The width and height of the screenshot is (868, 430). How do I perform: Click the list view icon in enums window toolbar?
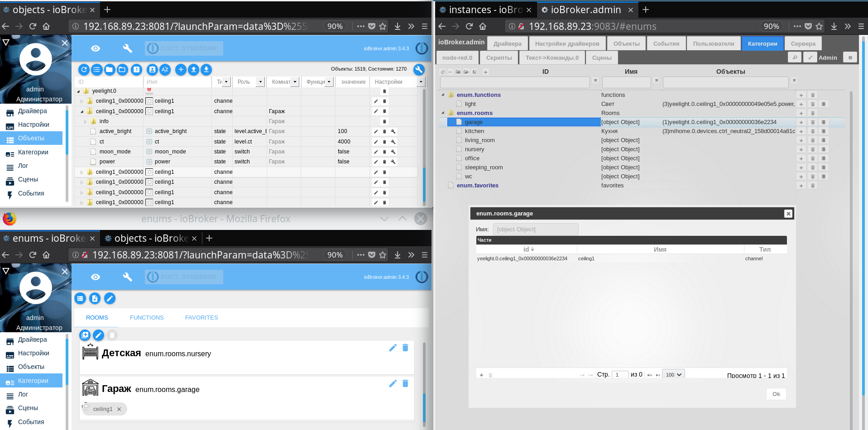point(80,298)
